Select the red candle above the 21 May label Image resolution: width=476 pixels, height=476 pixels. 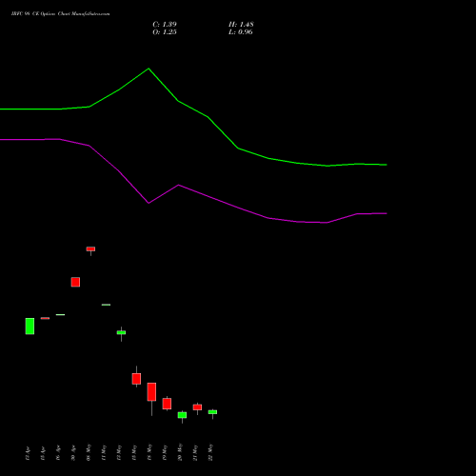pos(197,407)
